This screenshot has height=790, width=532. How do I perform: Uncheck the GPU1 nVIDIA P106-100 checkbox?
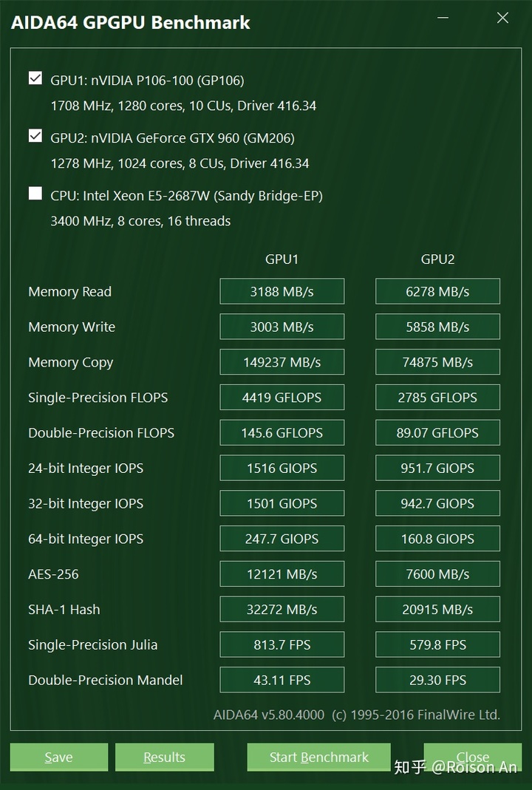click(35, 78)
